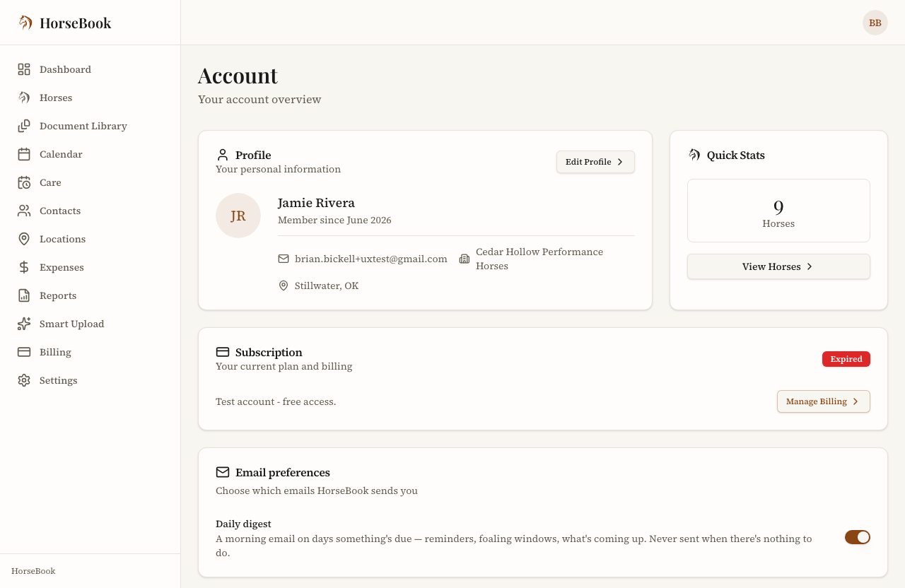The width and height of the screenshot is (905, 588).
Task: Open the Smart Upload page
Action: pos(90,324)
